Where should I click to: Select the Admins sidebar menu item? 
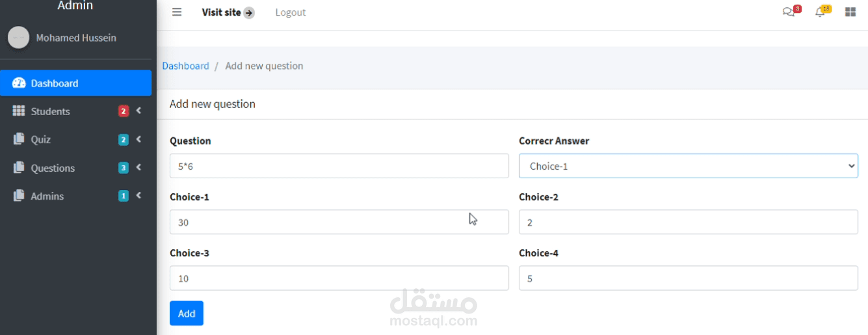[47, 196]
